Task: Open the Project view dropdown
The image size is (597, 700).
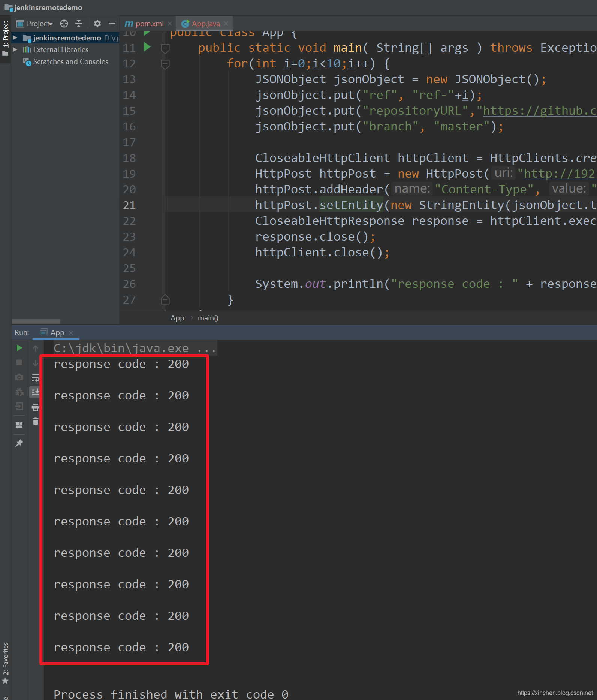Action: click(35, 24)
